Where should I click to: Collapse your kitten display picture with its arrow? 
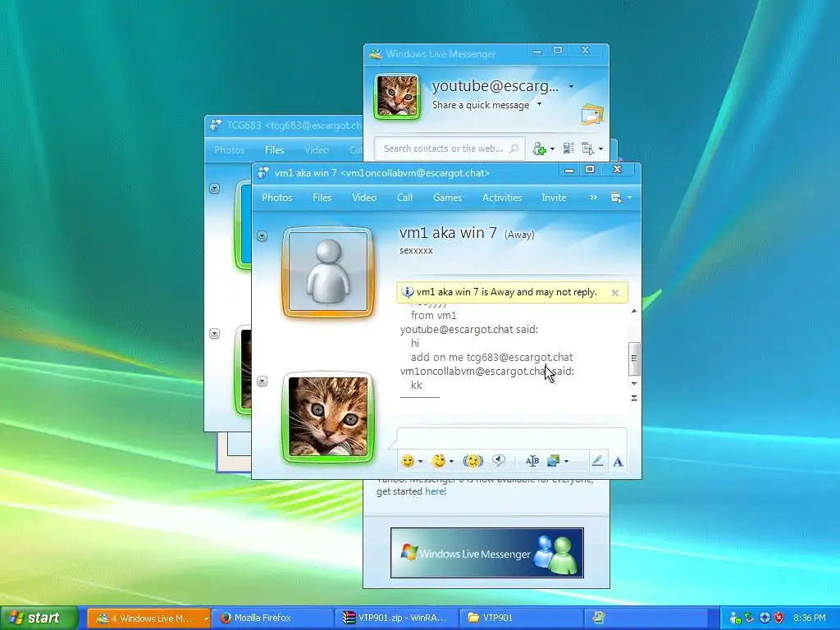pos(262,381)
